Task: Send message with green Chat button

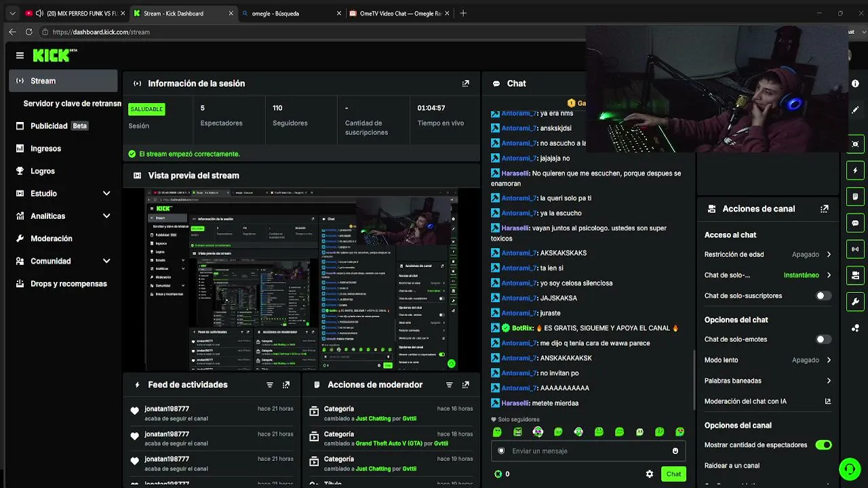Action: [x=673, y=474]
